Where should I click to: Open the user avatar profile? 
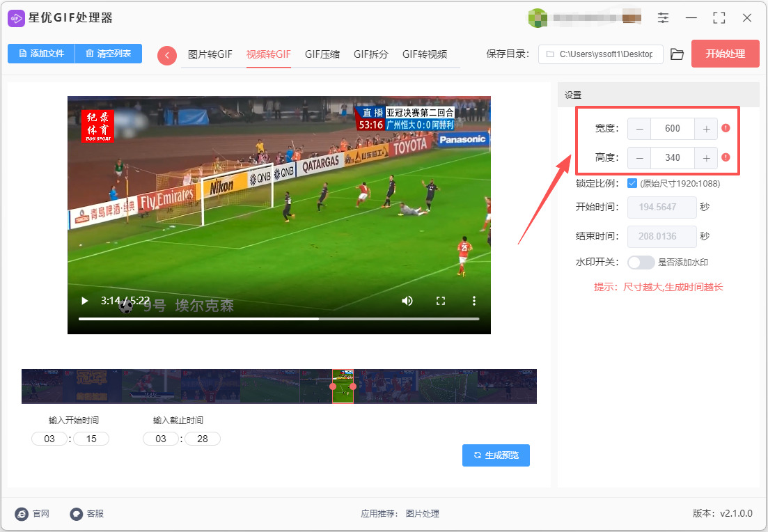click(538, 18)
